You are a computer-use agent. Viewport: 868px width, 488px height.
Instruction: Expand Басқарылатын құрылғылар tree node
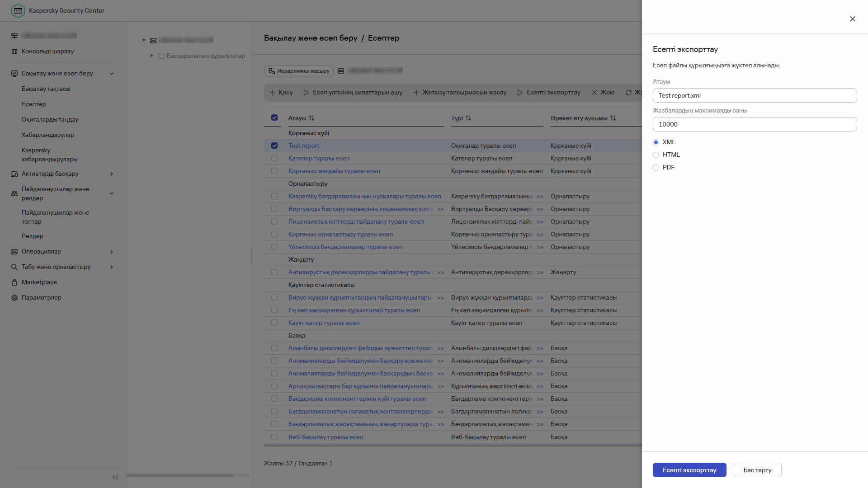point(152,56)
